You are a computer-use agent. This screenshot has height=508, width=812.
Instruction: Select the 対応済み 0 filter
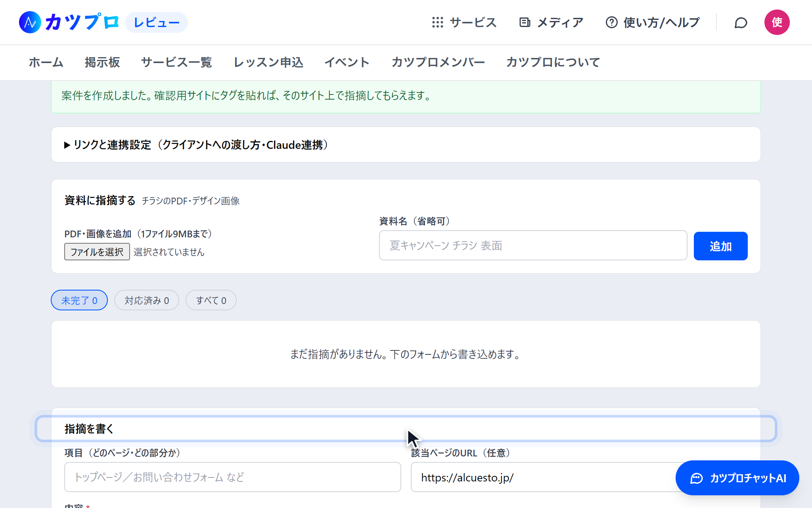[147, 300]
